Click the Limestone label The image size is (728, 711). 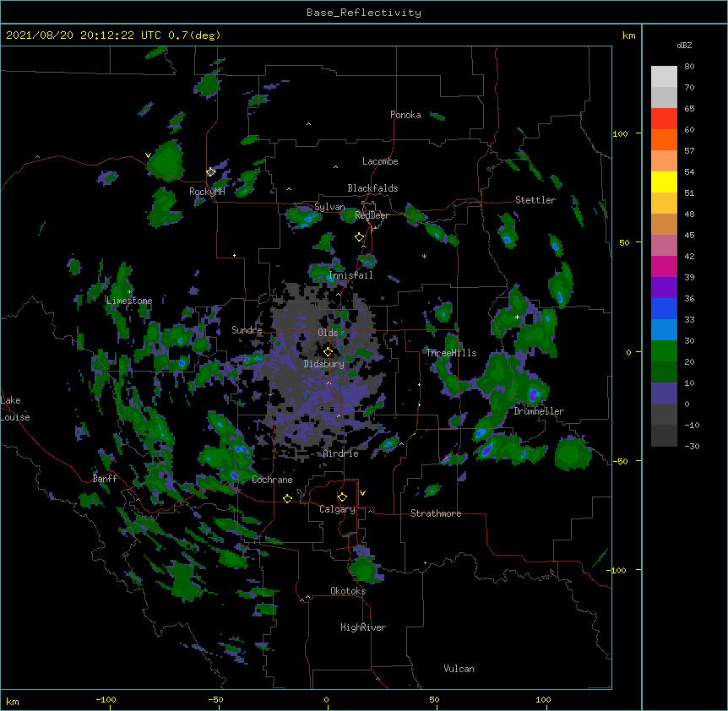tap(129, 301)
